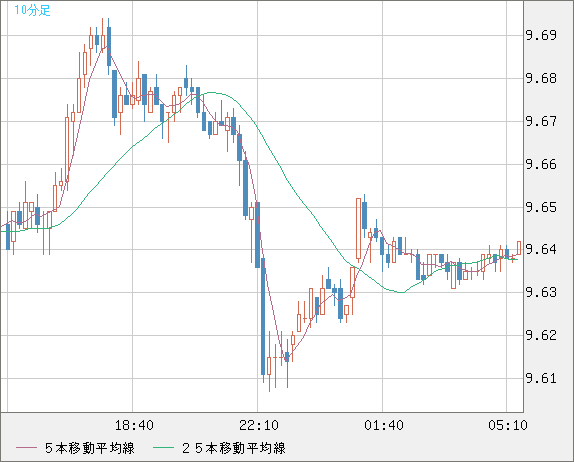This screenshot has width=574, height=462.
Task: Click the 01:40 time axis label
Action: tap(384, 425)
